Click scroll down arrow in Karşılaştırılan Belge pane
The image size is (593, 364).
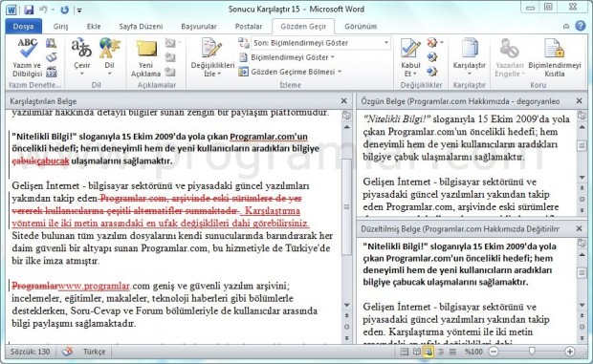coord(347,305)
